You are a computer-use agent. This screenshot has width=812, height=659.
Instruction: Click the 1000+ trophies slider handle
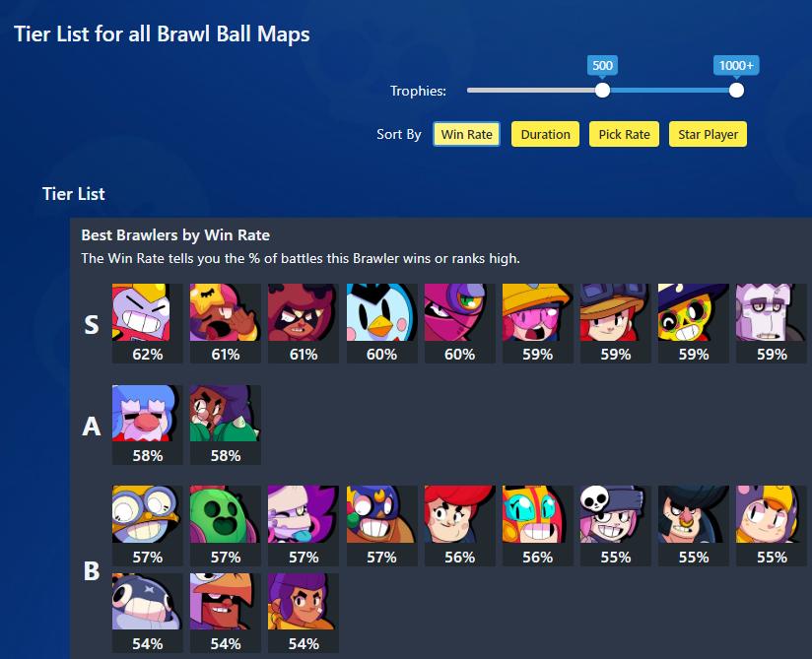736,90
